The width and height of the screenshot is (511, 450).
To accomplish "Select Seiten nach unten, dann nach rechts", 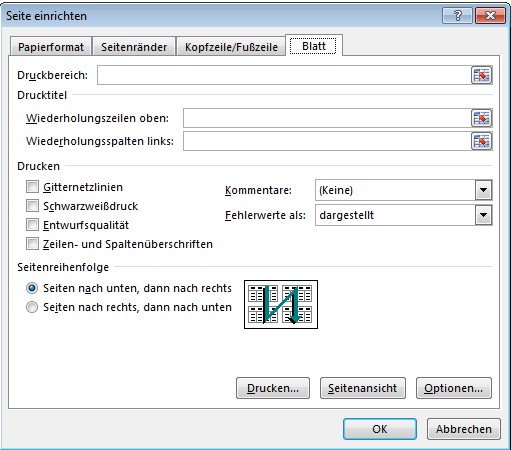I will click(32, 288).
